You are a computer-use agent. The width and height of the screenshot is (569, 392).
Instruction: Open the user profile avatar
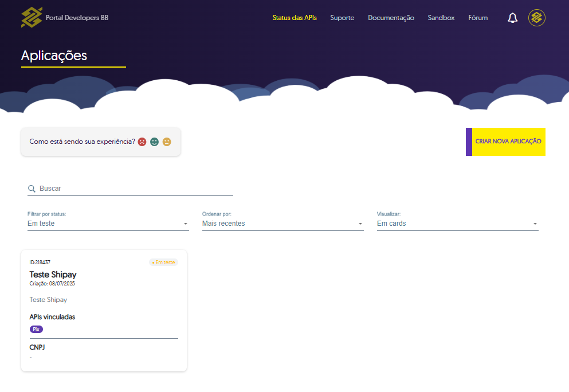537,18
